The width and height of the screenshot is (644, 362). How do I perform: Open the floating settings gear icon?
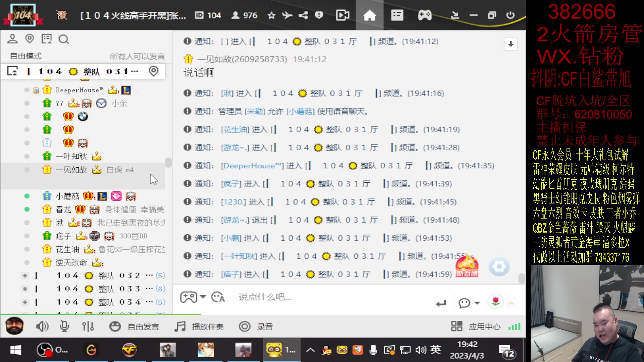499,267
